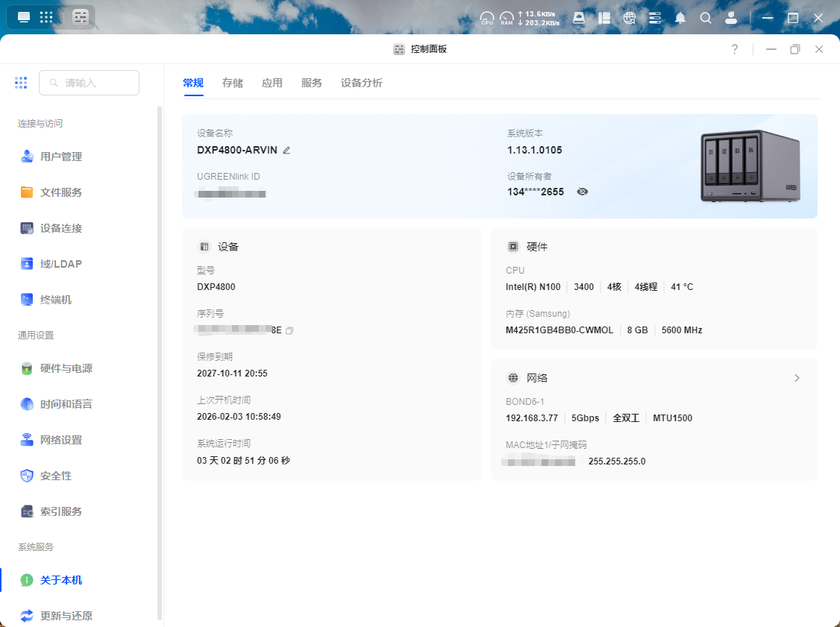Image resolution: width=840 pixels, height=627 pixels.
Task: Switch to the 存储 tab
Action: (x=233, y=83)
